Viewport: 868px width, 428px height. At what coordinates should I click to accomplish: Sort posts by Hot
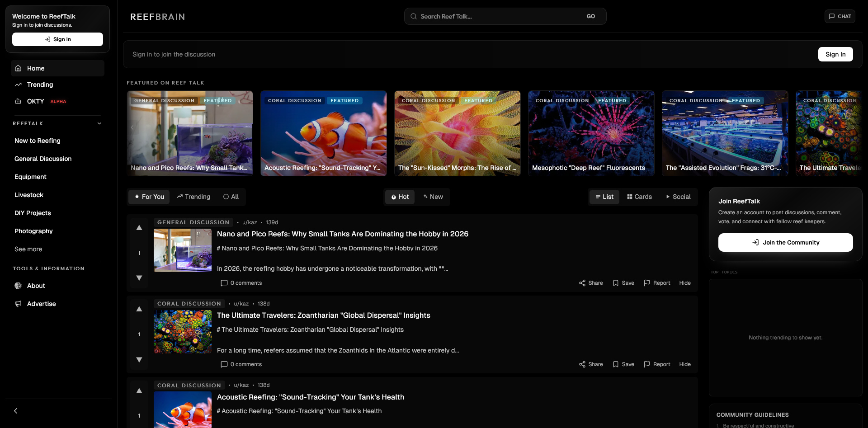[x=400, y=197]
